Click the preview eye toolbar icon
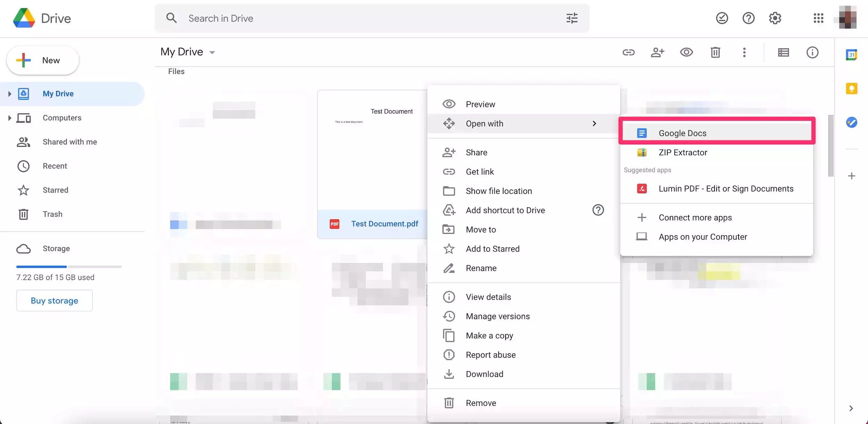The width and height of the screenshot is (868, 424). [686, 52]
